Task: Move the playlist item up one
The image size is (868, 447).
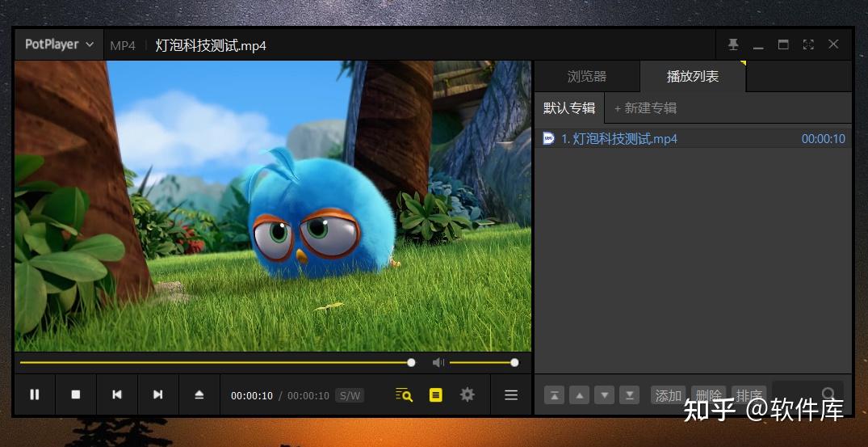Action: [579, 395]
